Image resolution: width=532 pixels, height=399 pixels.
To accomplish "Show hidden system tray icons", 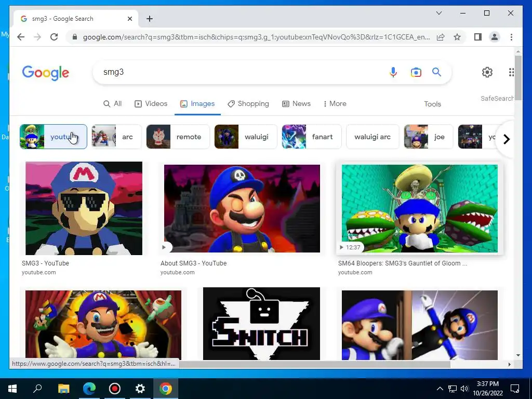I will pos(440,389).
